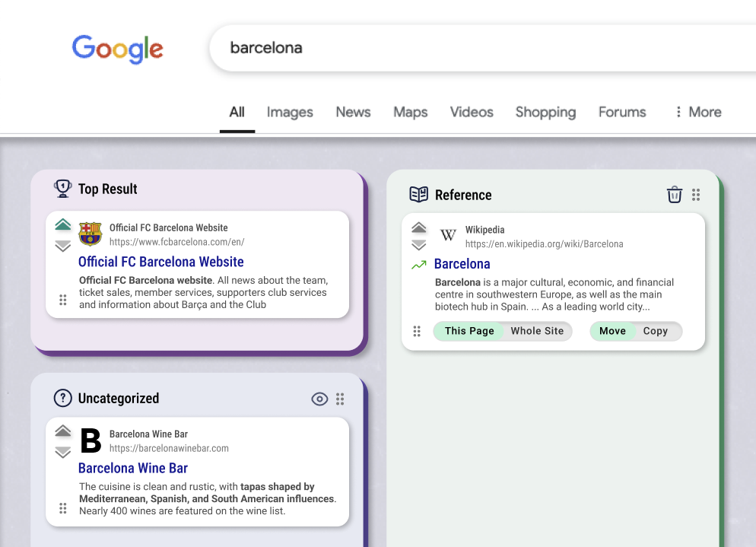Select the Whole Site option
Viewport: 756px width, 547px height.
[x=537, y=331]
